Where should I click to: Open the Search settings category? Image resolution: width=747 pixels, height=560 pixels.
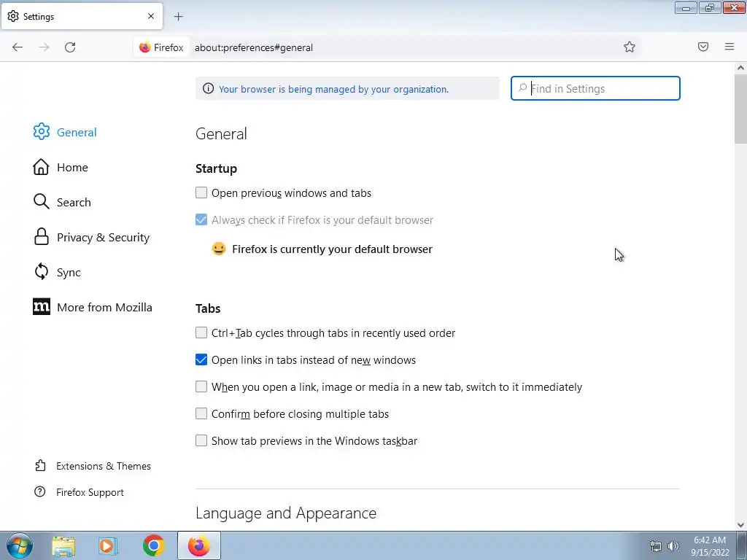[x=74, y=202]
